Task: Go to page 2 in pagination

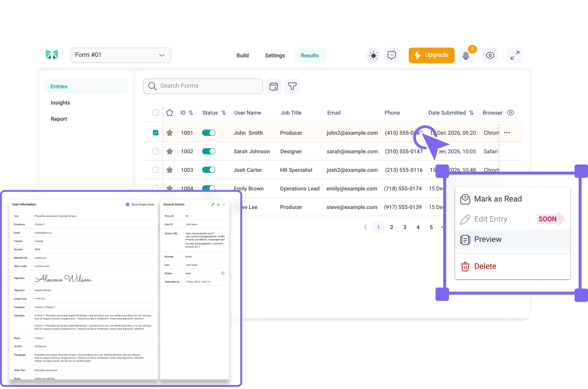Action: coord(391,227)
